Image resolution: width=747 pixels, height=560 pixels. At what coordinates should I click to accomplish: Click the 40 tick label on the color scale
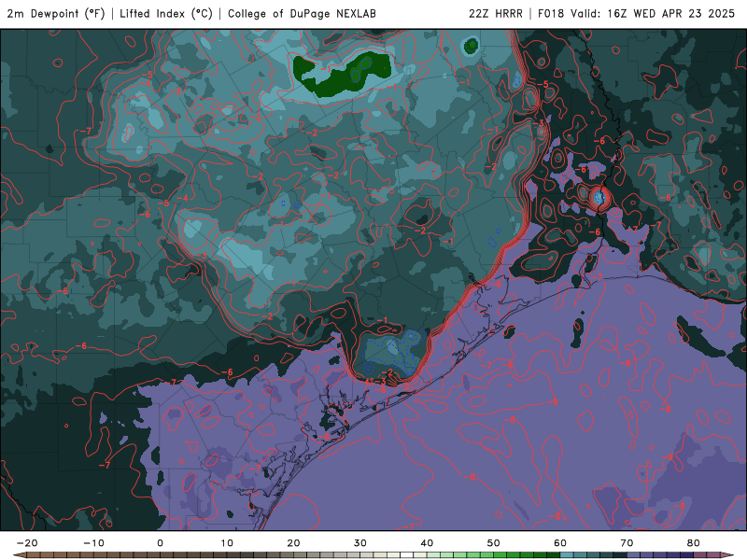[427, 543]
